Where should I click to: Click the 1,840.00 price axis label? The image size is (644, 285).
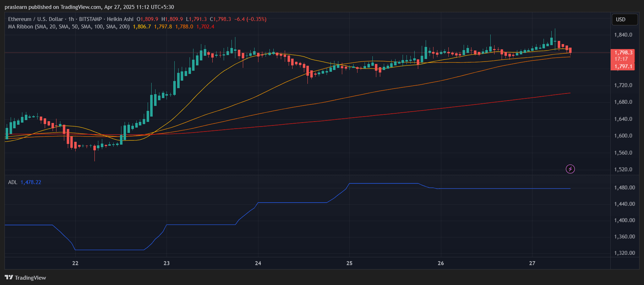pyautogui.click(x=623, y=35)
